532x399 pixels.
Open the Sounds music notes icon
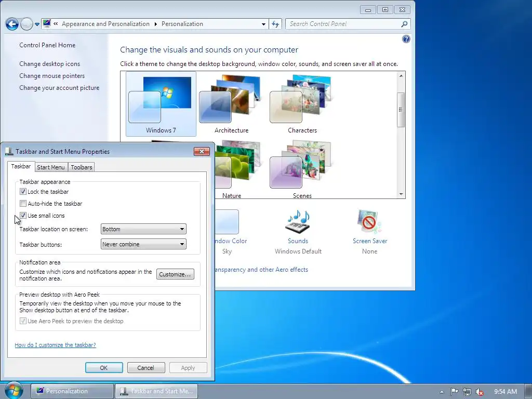(x=298, y=221)
